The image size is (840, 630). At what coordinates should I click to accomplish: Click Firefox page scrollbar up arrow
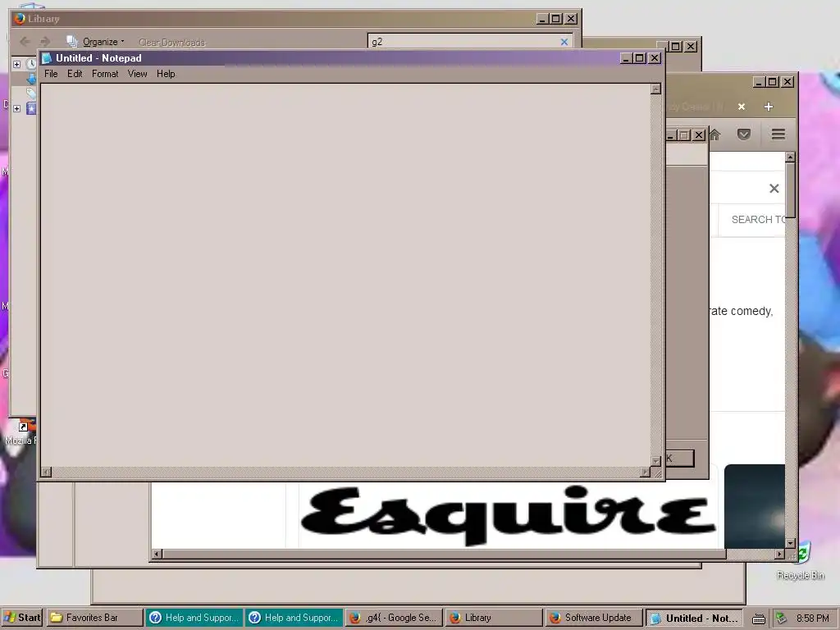(x=790, y=157)
